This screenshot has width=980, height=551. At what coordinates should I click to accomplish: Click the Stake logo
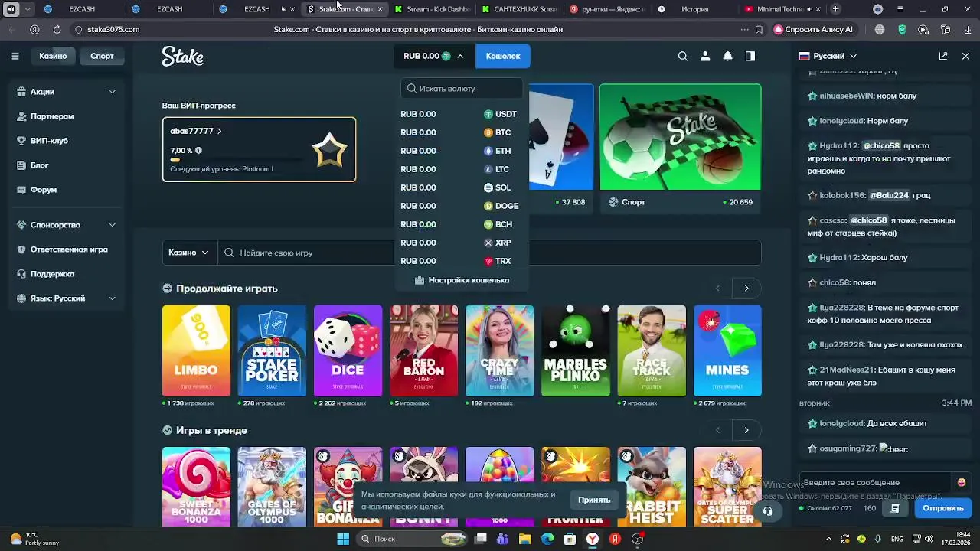182,56
